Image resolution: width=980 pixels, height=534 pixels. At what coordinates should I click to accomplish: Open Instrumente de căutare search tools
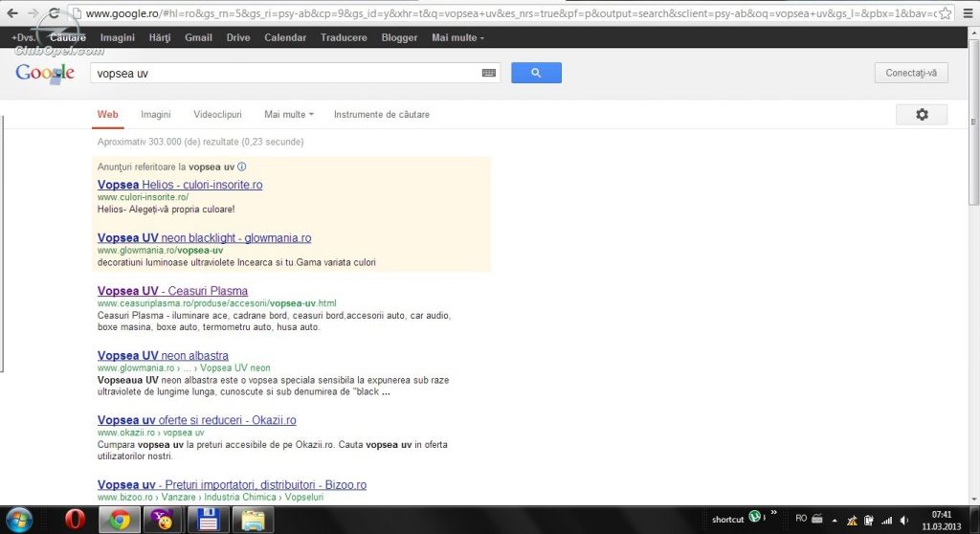381,115
